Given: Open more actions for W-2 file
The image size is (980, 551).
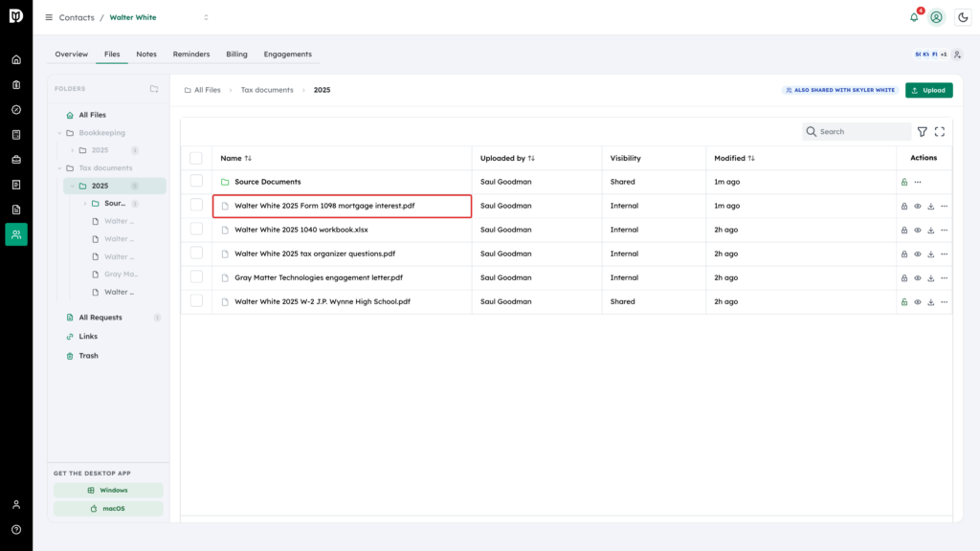Looking at the screenshot, I should point(945,301).
